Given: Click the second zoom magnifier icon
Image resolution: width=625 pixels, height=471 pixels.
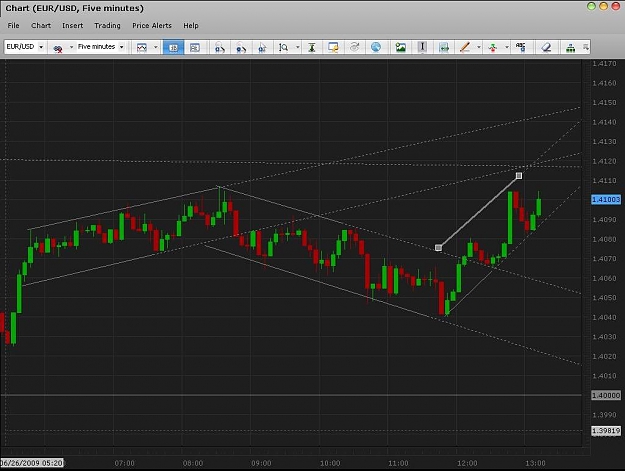Looking at the screenshot, I should point(241,47).
